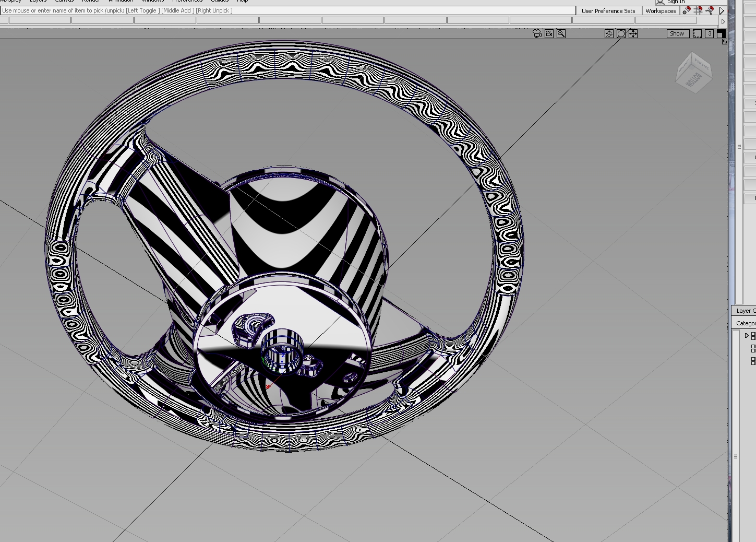The image size is (756, 542).
Task: Open the Workspaces menu
Action: tap(660, 11)
